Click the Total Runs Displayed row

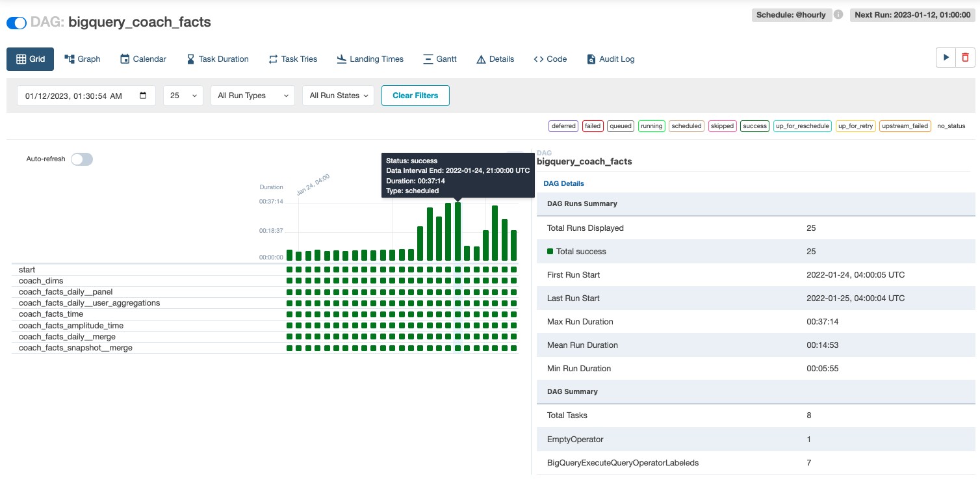click(x=756, y=228)
